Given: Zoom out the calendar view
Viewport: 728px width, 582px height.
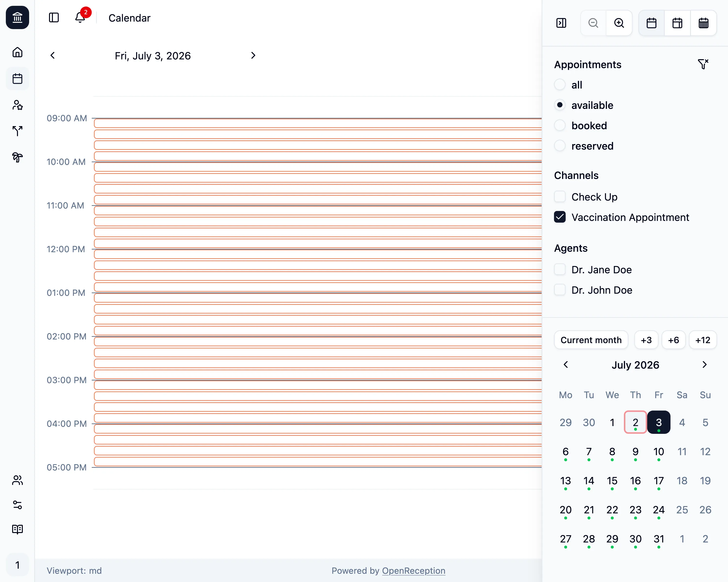Looking at the screenshot, I should tap(593, 23).
